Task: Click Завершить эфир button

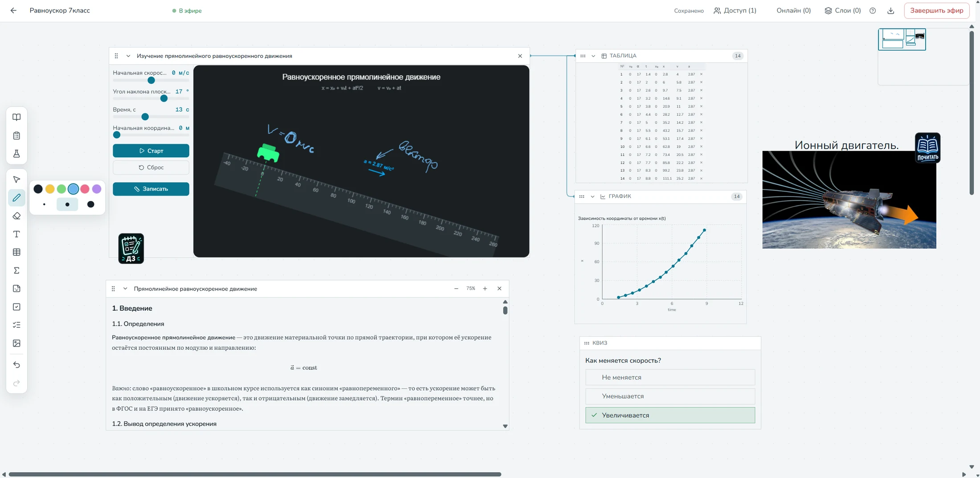Action: [x=936, y=11]
